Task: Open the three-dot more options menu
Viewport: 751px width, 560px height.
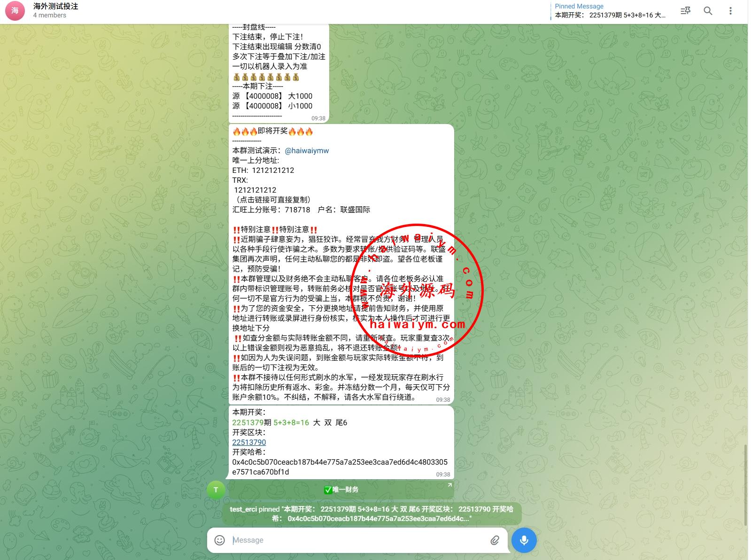Action: [x=730, y=11]
